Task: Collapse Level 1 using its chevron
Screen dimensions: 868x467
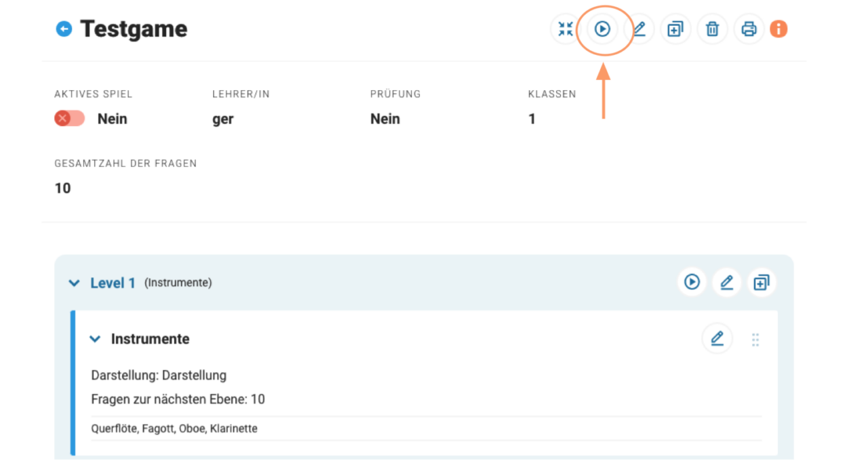Action: coord(74,283)
